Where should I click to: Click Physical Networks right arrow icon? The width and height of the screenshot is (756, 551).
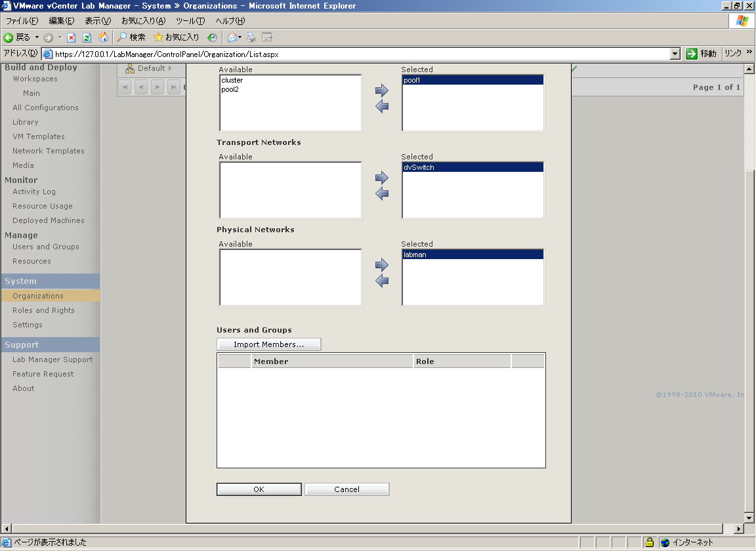(x=382, y=264)
